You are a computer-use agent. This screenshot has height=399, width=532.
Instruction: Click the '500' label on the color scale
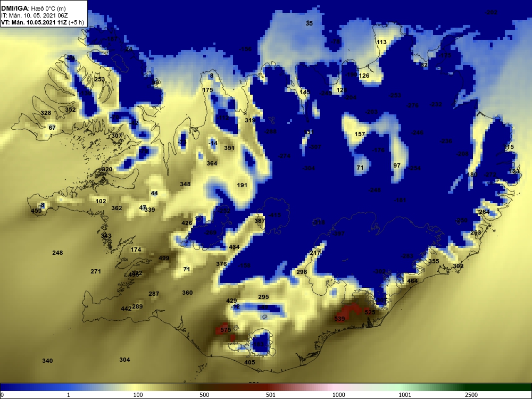[x=204, y=395]
